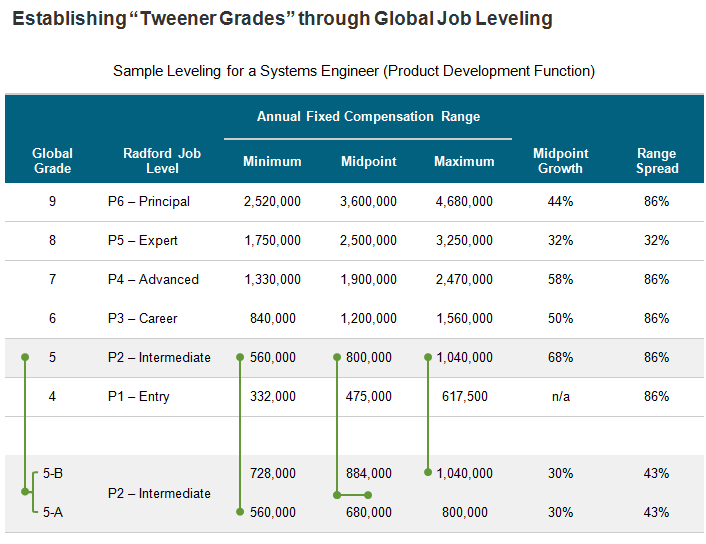The height and width of the screenshot is (544, 706).
Task: Click the Annual Fixed Compensation Range heading
Action: coord(368,117)
